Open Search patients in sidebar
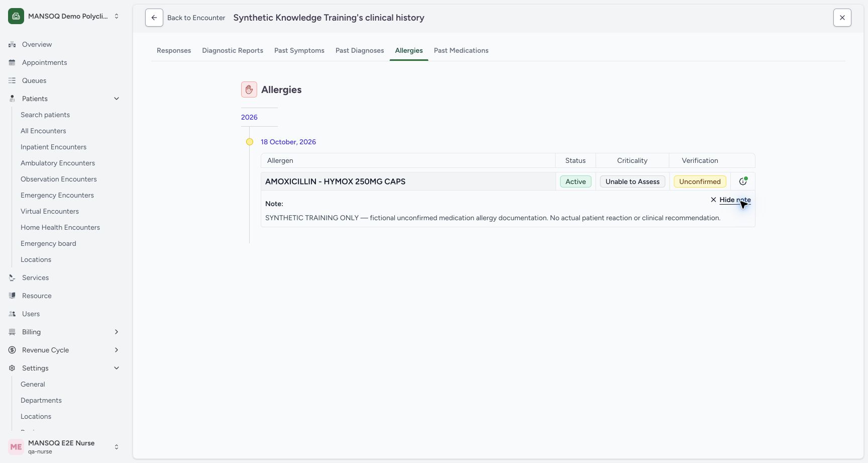Image resolution: width=868 pixels, height=463 pixels. pyautogui.click(x=45, y=115)
